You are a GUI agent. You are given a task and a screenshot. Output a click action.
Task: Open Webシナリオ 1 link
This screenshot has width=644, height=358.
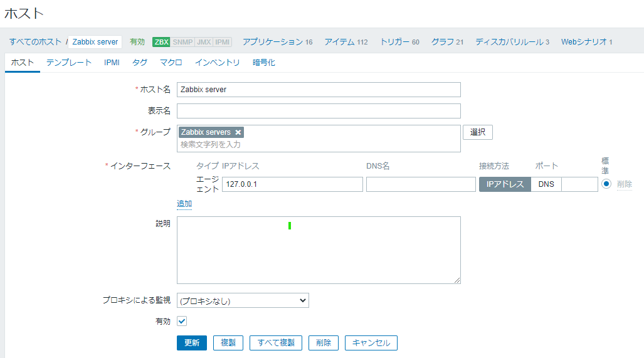tap(587, 42)
